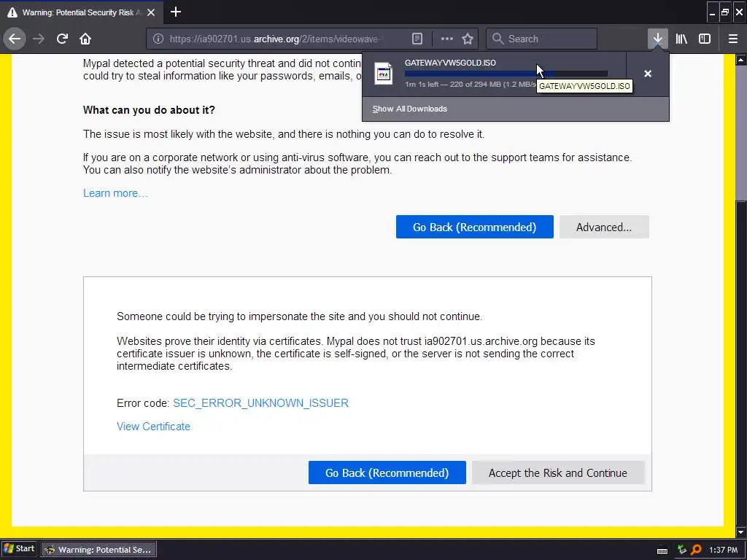This screenshot has width=747, height=560.
Task: Click the browser Back arrow button
Action: tap(15, 39)
